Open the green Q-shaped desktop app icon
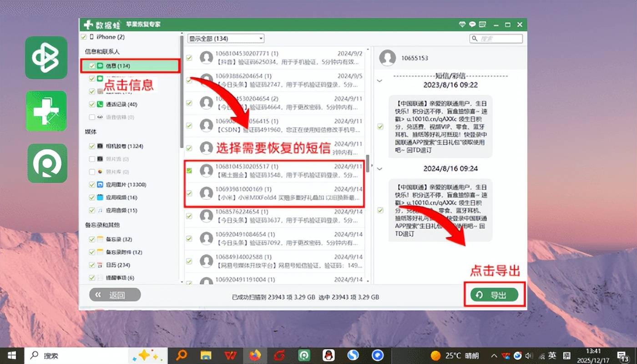 click(47, 163)
